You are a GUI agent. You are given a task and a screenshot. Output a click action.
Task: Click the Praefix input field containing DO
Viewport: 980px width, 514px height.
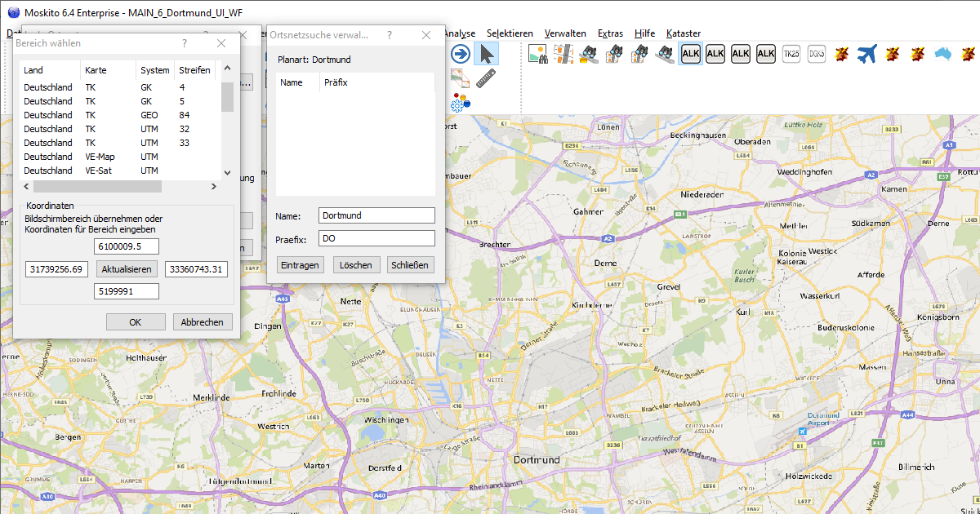pyautogui.click(x=376, y=238)
